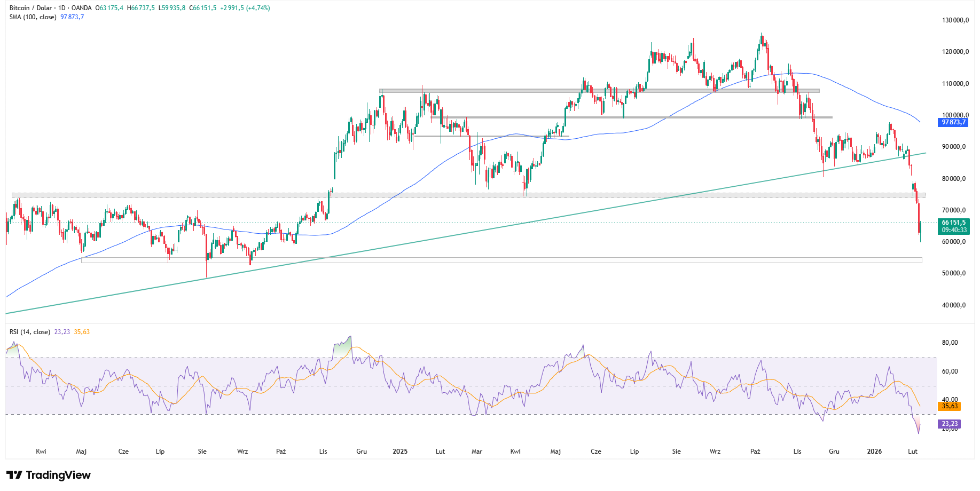Screen dimensions: 980x491
Task: Click the closing price value C66 151,5
Action: 203,8
